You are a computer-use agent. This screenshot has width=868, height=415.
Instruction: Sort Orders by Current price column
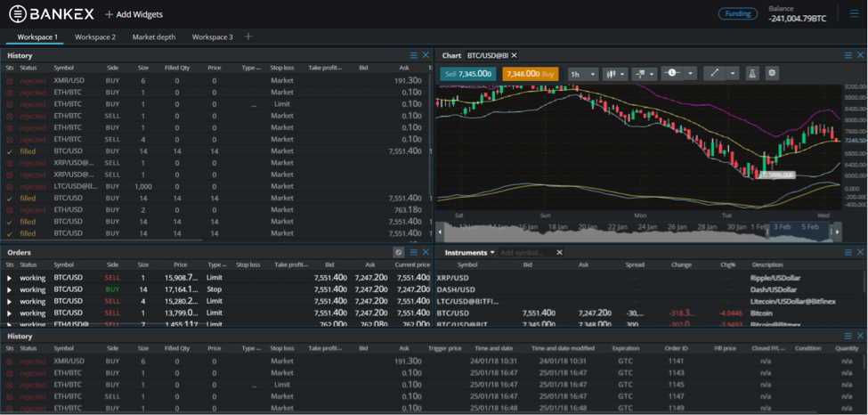412,264
